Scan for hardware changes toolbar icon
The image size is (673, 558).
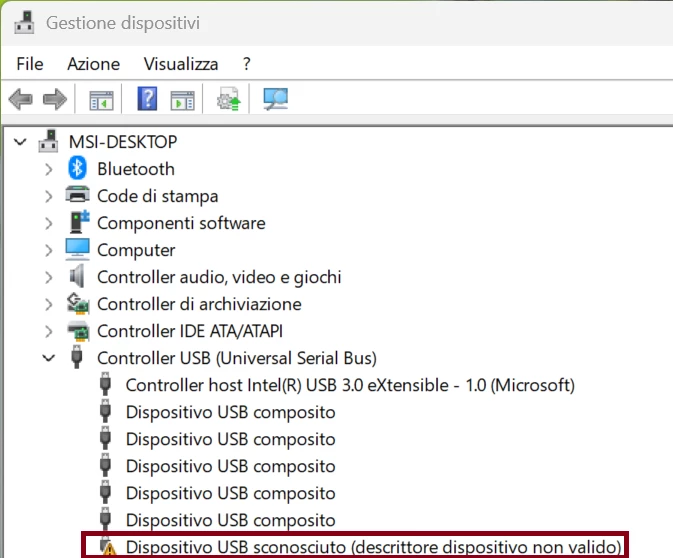[x=275, y=99]
